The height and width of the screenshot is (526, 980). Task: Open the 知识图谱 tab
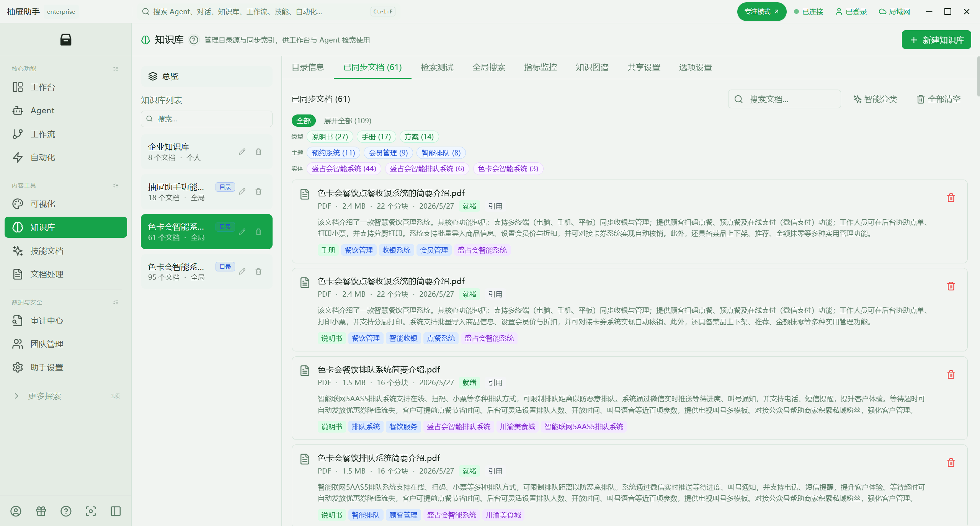(592, 67)
